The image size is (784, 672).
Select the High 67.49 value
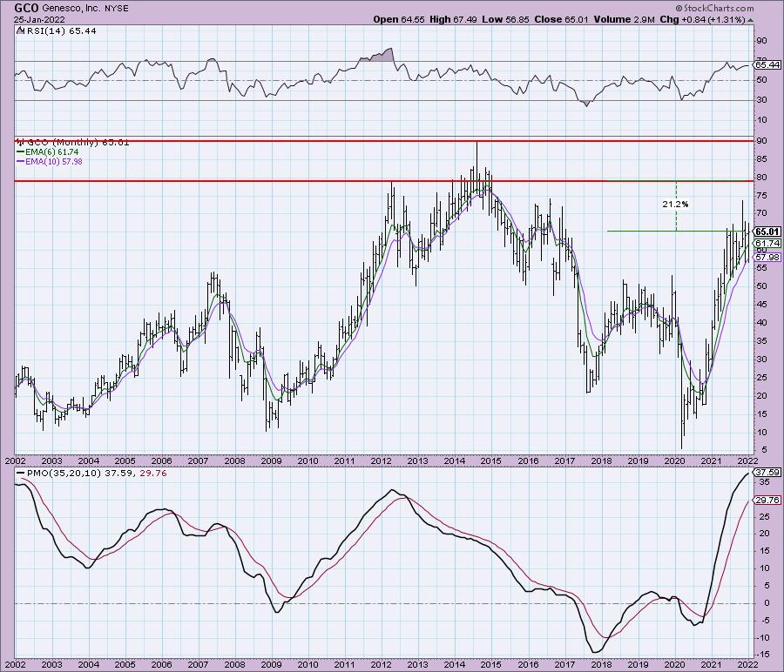coord(453,19)
